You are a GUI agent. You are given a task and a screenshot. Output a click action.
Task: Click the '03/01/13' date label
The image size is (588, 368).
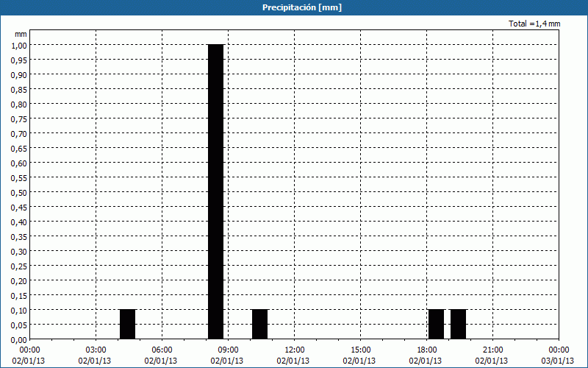tap(558, 361)
